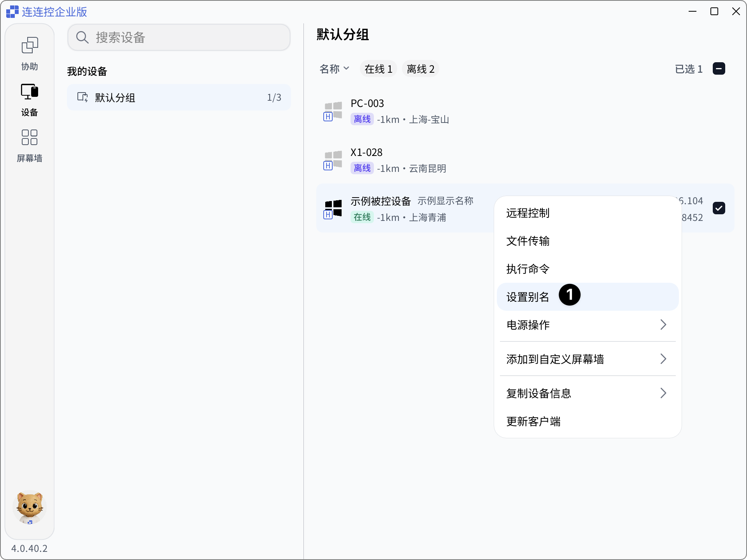Screen dimensions: 747x560
Task: Uncheck the 示例被控设备 selection checkbox
Action: tap(719, 208)
